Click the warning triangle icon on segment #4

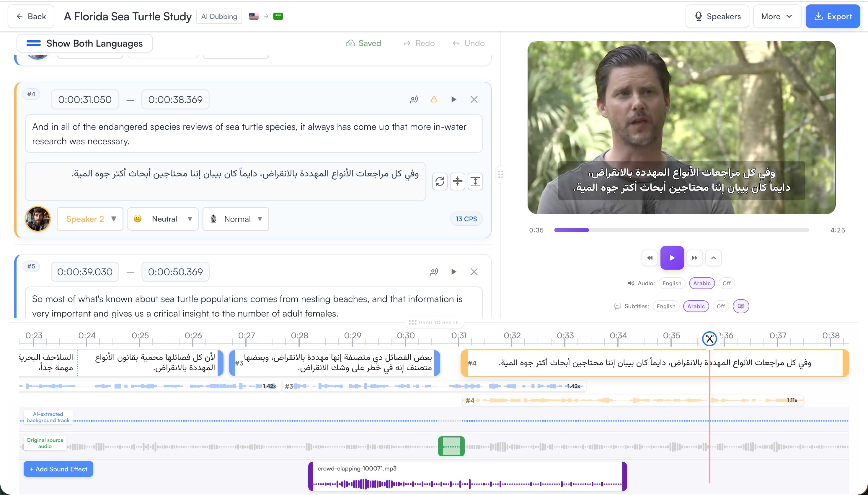[x=434, y=100]
